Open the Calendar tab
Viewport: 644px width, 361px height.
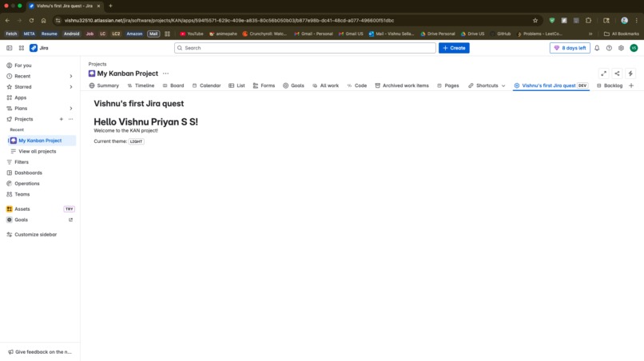(206, 85)
